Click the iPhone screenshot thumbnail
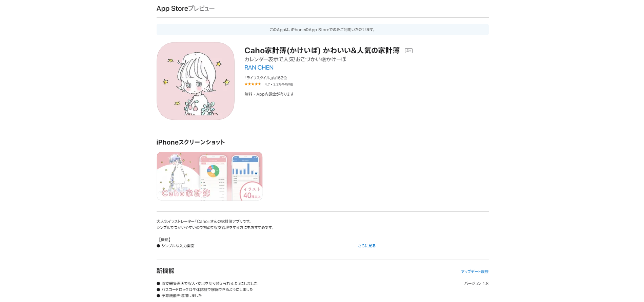The width and height of the screenshot is (644, 302). pyautogui.click(x=209, y=176)
